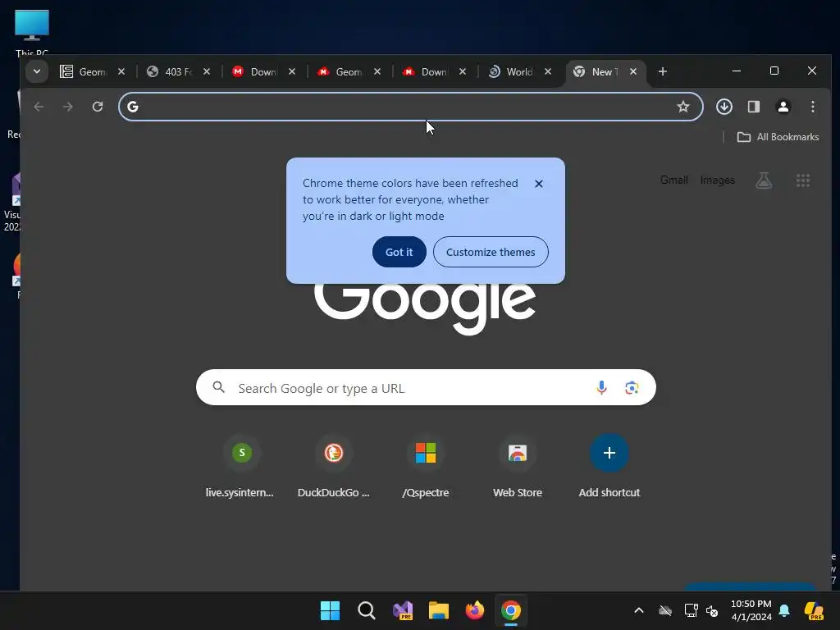The width and height of the screenshot is (840, 630).
Task: Open a new tab with plus button
Action: pos(663,72)
